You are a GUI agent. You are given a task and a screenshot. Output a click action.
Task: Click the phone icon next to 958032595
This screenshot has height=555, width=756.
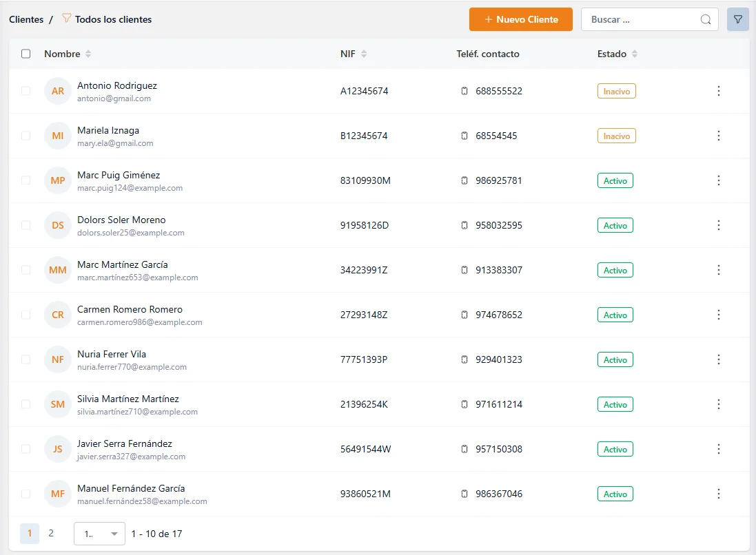tap(464, 225)
